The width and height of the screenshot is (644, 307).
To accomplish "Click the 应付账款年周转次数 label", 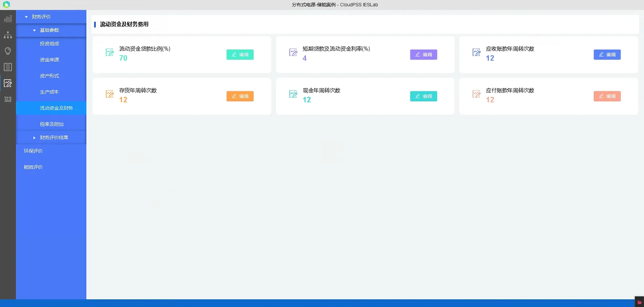I will pyautogui.click(x=510, y=90).
